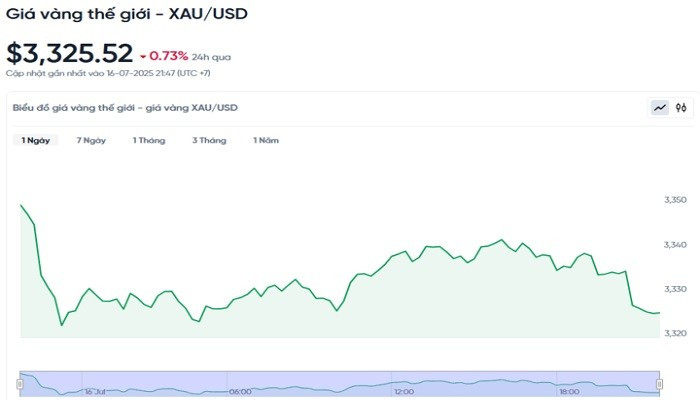
Task: Select the 7 Ngày time range
Action: [x=91, y=141]
